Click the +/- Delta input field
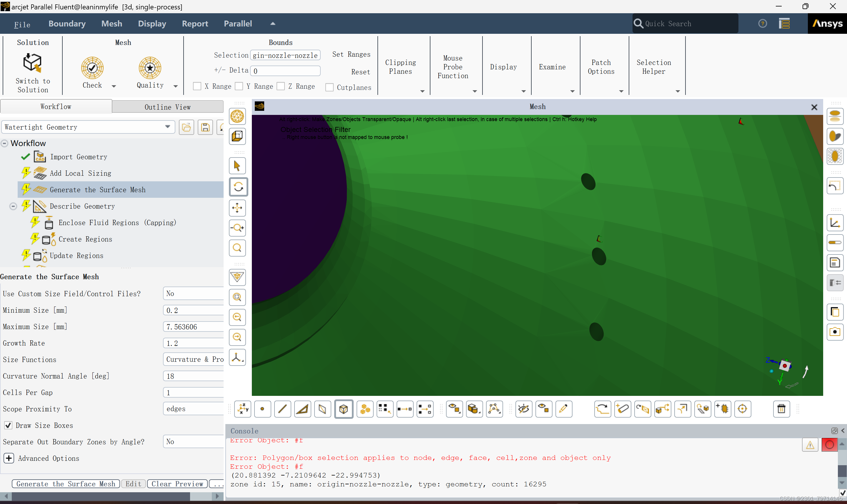Image resolution: width=847 pixels, height=504 pixels. pos(285,71)
